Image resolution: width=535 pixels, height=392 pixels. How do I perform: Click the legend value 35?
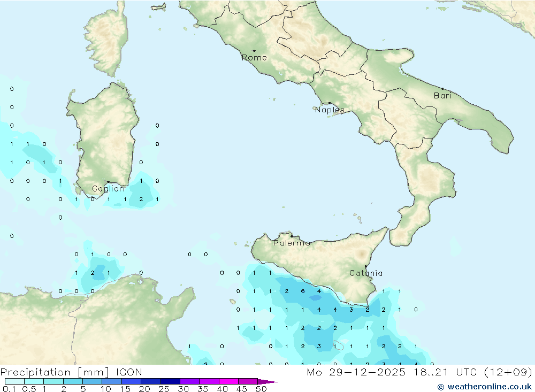click(203, 389)
